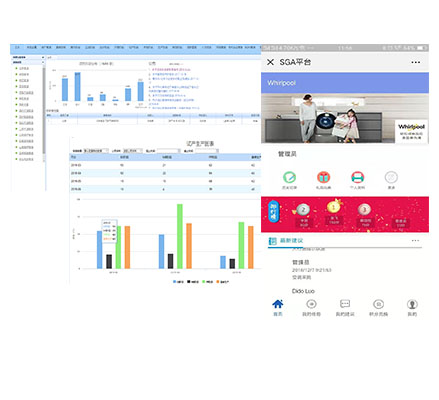
Task: Click the sidebar vertical scrollbar
Action: (x=44, y=110)
